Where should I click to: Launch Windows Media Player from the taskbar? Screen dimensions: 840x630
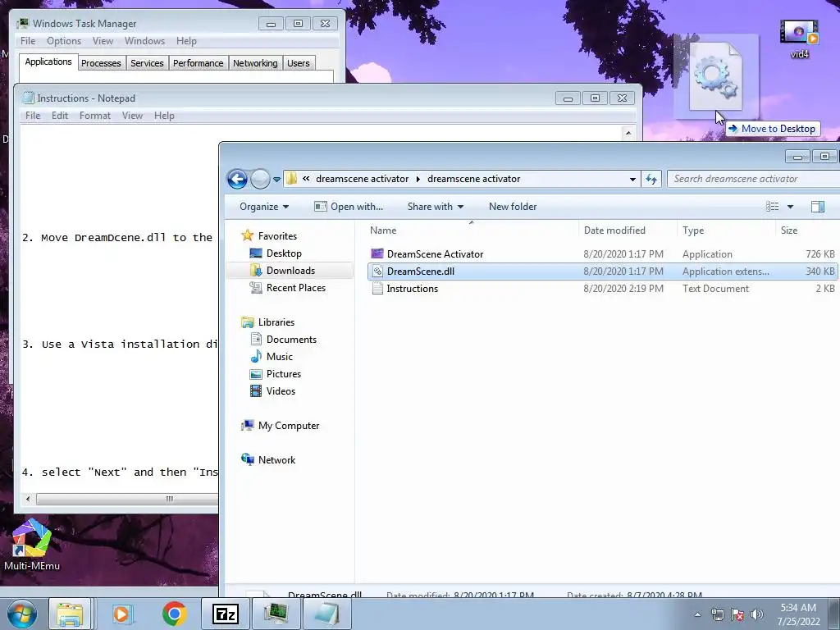[x=123, y=614]
